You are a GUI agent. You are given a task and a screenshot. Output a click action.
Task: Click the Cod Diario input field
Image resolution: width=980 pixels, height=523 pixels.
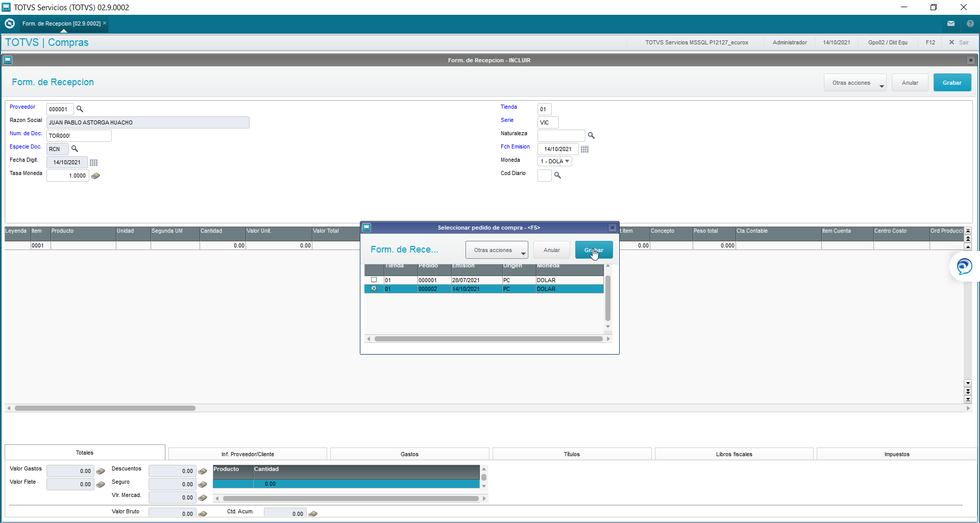coord(545,176)
